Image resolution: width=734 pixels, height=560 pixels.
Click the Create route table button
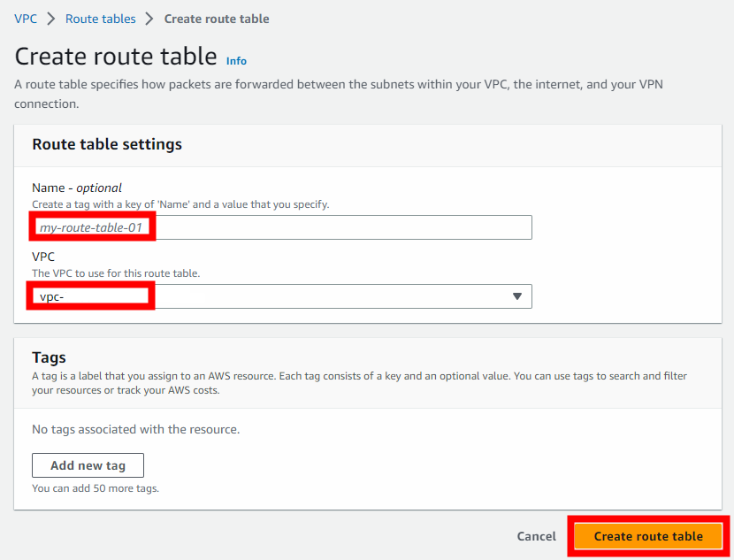tap(647, 536)
